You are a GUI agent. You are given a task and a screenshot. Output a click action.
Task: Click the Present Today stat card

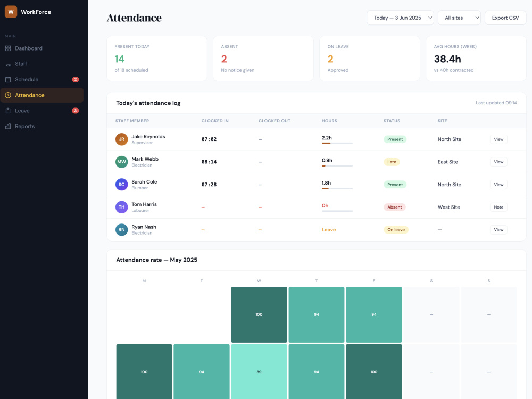(x=157, y=59)
